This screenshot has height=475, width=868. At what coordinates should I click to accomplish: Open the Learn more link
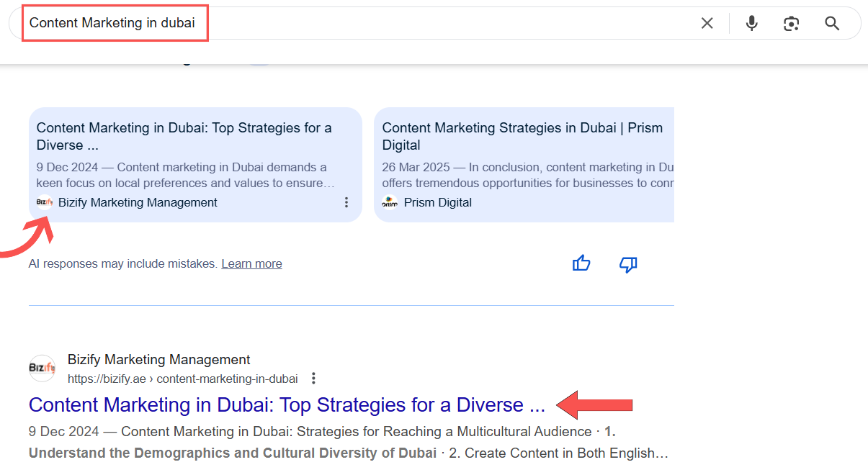click(251, 263)
